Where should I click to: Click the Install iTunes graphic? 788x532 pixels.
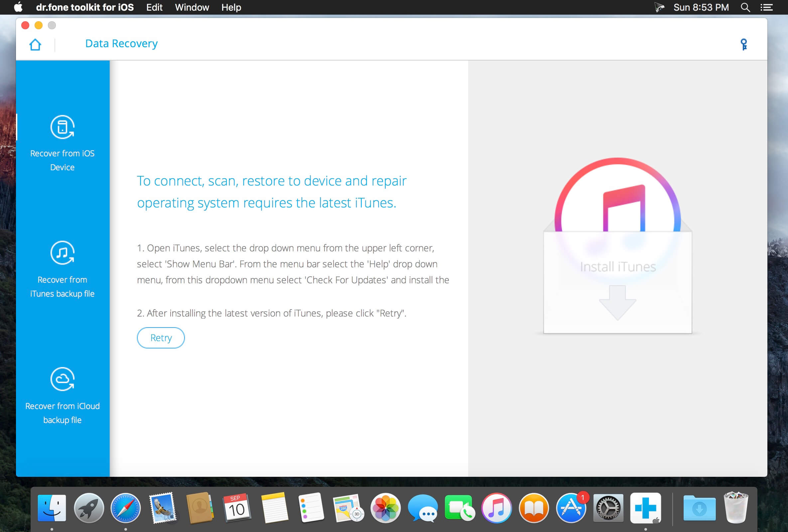(617, 245)
